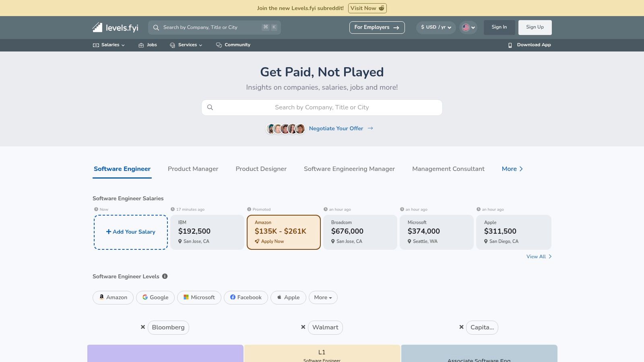Screen dimensions: 644x362
Task: Expand the Services menu
Action: coord(186,45)
